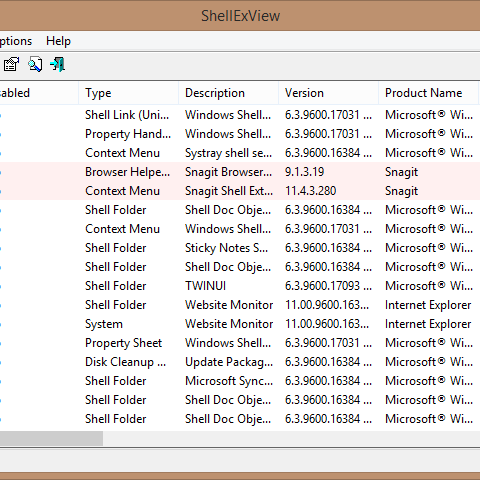The image size is (480, 480).
Task: Click the Exit door toolbar icon
Action: coord(57,64)
